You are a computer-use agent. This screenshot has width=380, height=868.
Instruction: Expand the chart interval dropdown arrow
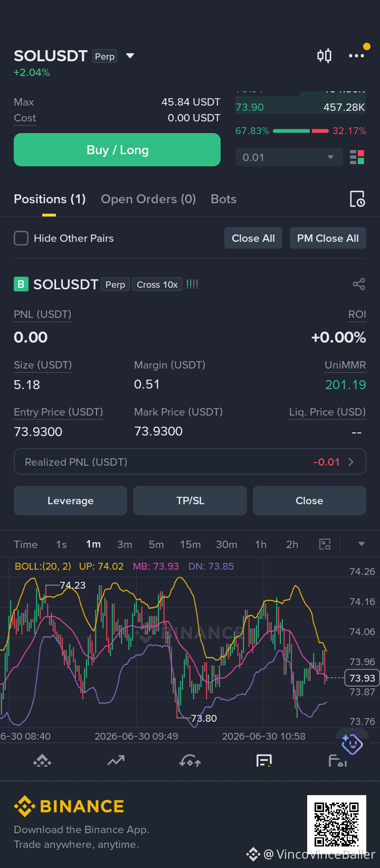pyautogui.click(x=362, y=544)
